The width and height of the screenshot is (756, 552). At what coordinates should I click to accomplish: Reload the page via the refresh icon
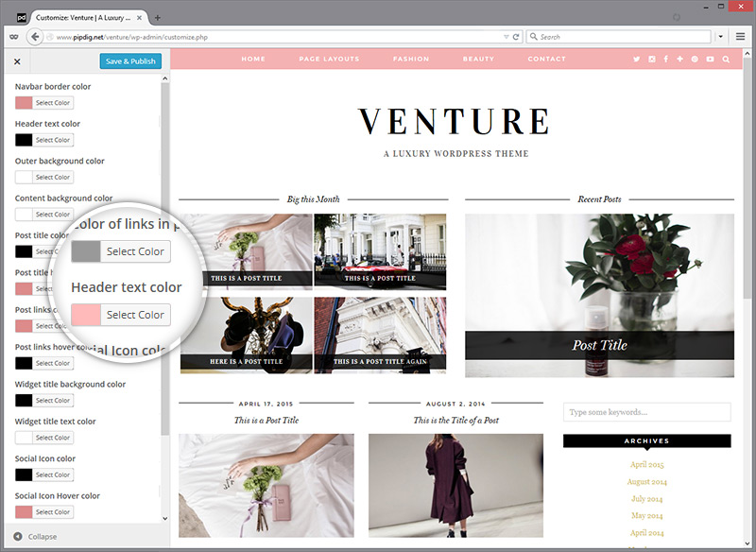pos(515,37)
